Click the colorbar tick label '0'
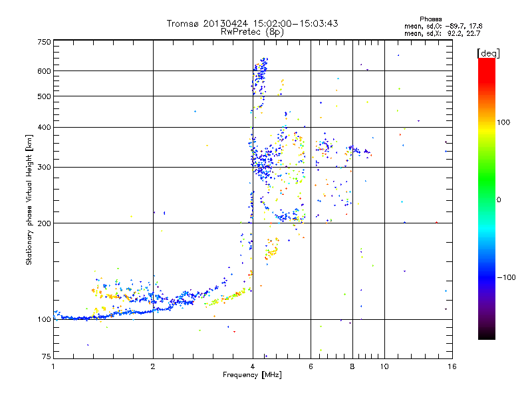 click(x=499, y=200)
